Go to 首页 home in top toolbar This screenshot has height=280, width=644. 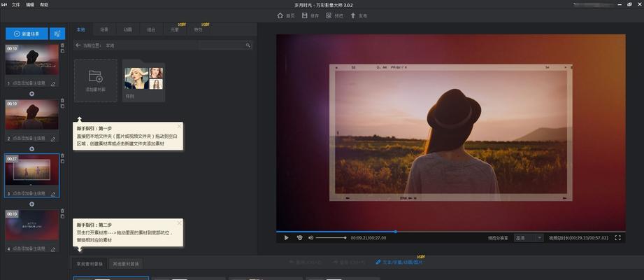pos(286,15)
